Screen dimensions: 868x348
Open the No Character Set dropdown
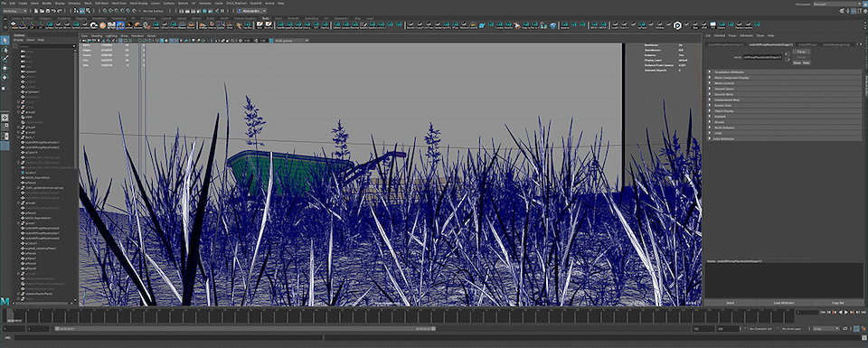click(762, 329)
